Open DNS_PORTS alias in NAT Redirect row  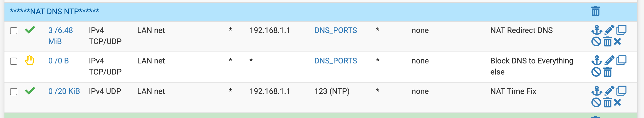tap(336, 30)
